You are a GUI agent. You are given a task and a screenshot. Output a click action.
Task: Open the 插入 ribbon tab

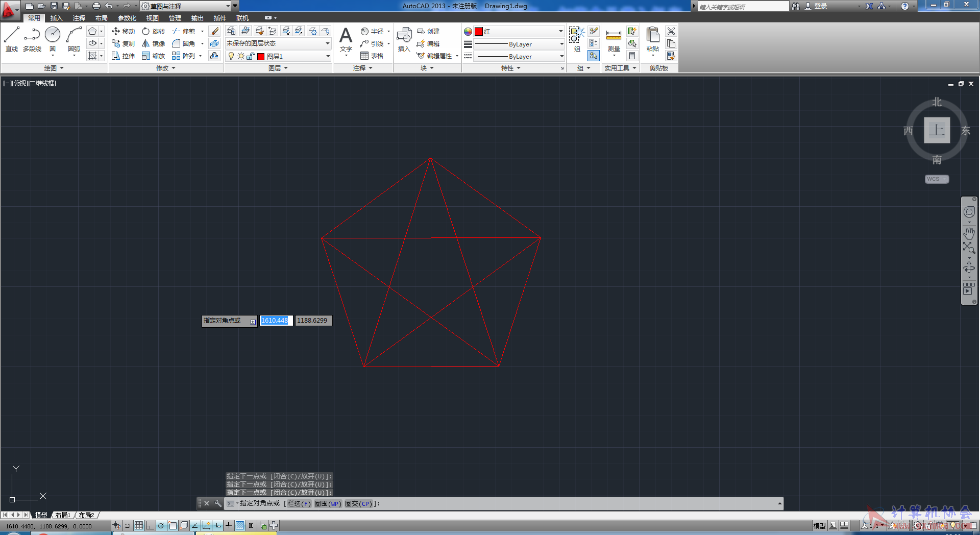click(x=56, y=18)
